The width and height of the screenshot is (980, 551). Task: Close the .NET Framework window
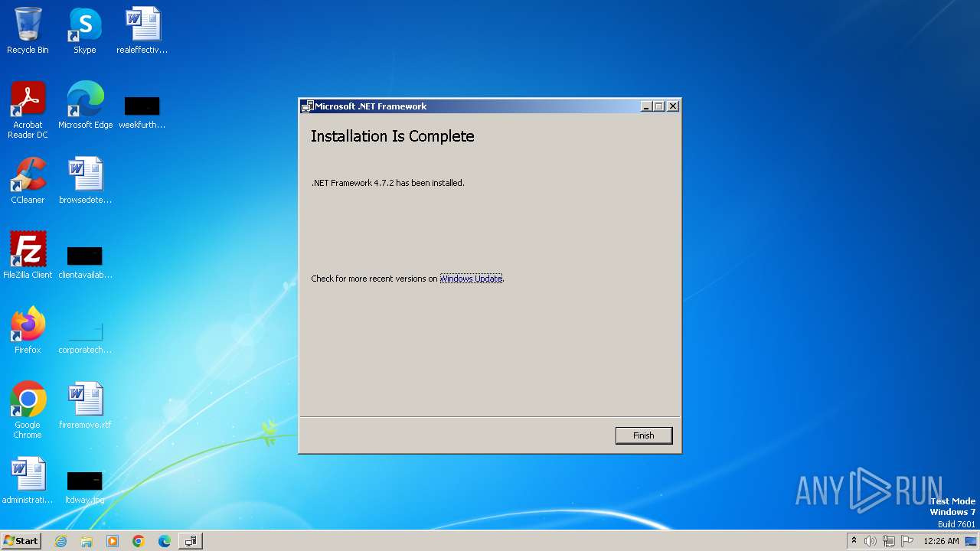point(673,106)
